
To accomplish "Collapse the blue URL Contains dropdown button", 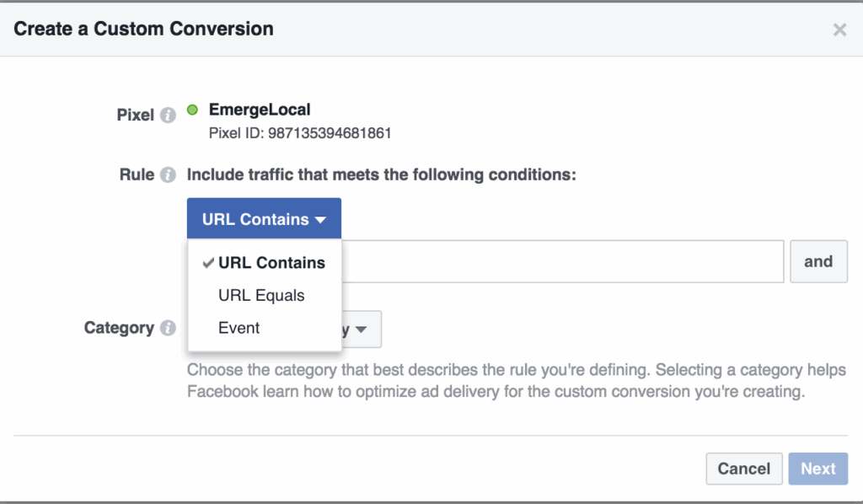I will 264,219.
